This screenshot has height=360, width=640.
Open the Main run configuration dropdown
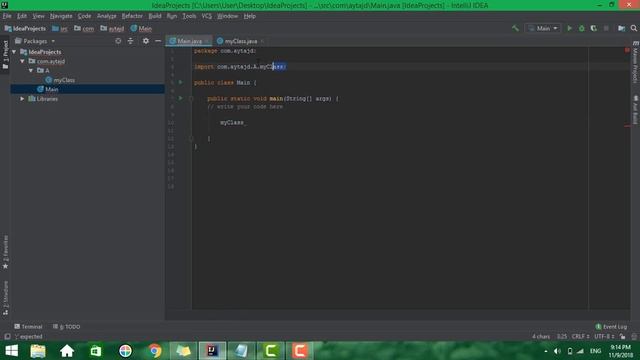point(543,28)
